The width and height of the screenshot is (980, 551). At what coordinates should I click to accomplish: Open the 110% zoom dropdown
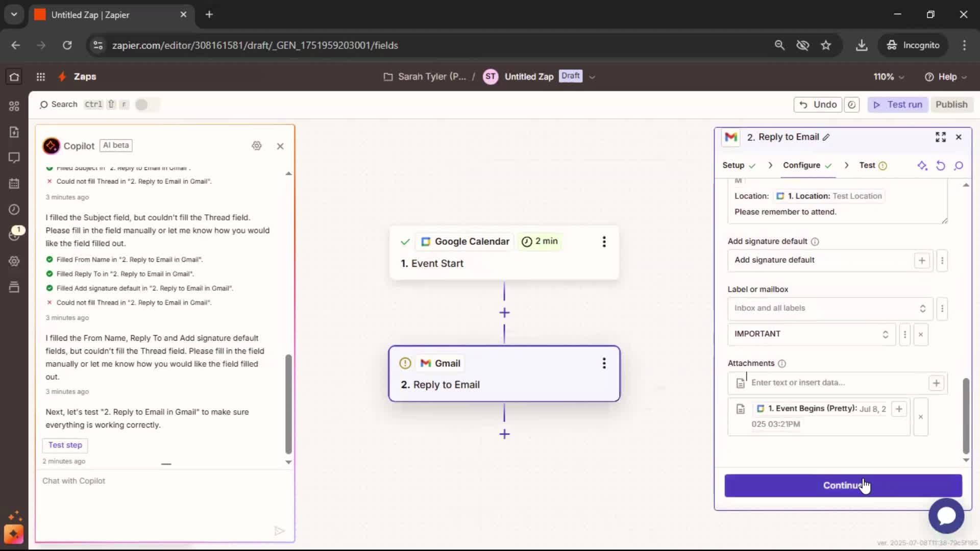(889, 77)
